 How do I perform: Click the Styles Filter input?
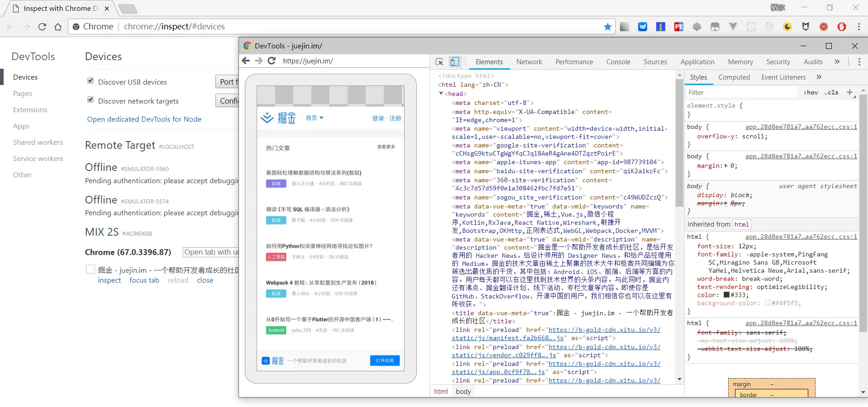[742, 93]
